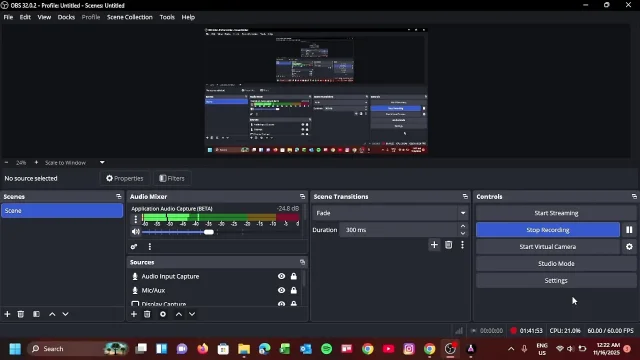This screenshot has height=360, width=640.
Task: Pop out the Audio Mixer dock icon
Action: 302,196
